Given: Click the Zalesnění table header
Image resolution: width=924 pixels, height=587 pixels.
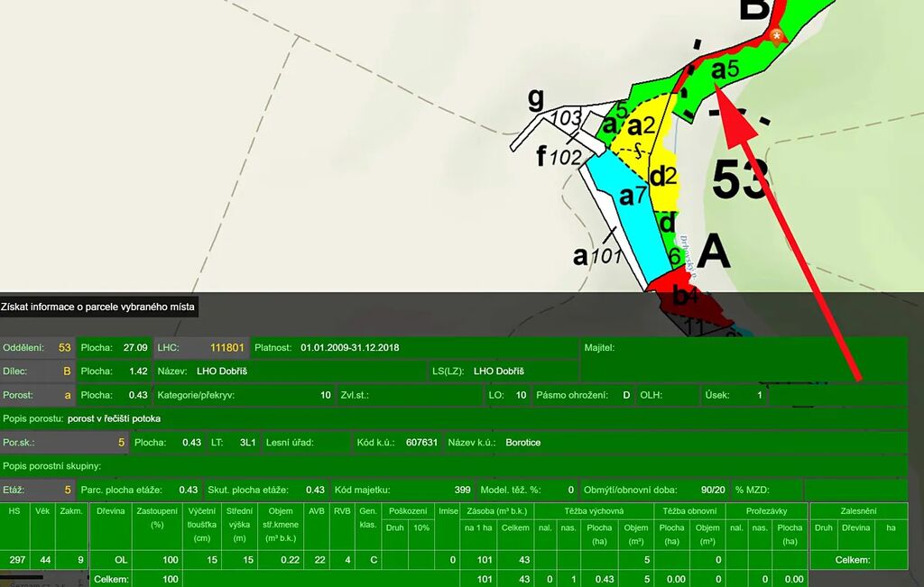Looking at the screenshot, I should tap(857, 510).
